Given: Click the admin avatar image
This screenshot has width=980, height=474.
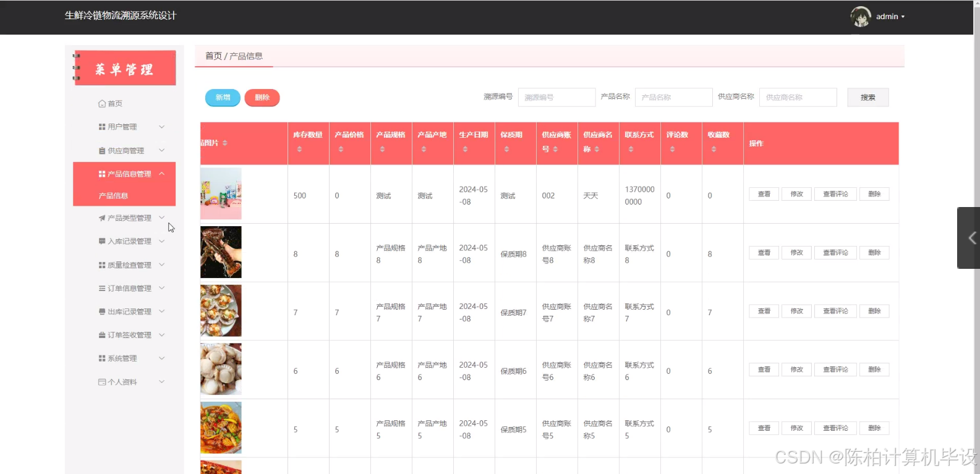Looking at the screenshot, I should (861, 17).
